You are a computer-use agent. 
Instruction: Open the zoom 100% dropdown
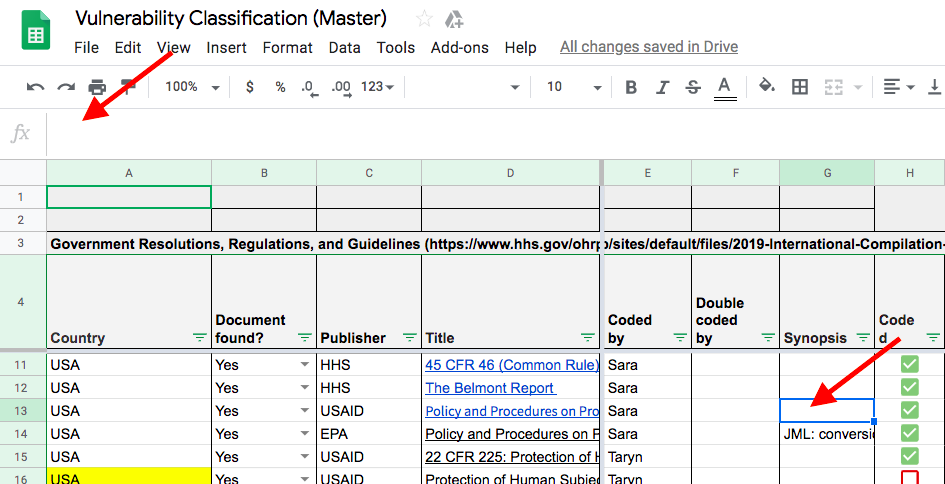[x=193, y=87]
